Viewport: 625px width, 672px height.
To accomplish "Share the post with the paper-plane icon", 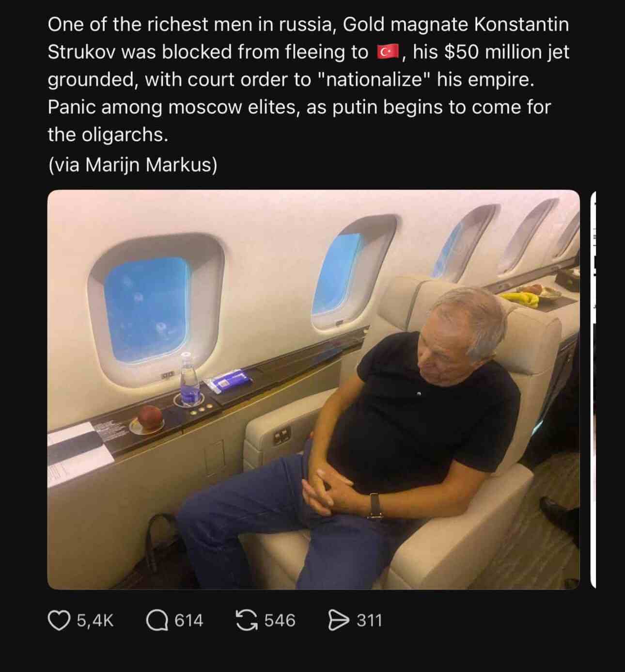I will (338, 621).
